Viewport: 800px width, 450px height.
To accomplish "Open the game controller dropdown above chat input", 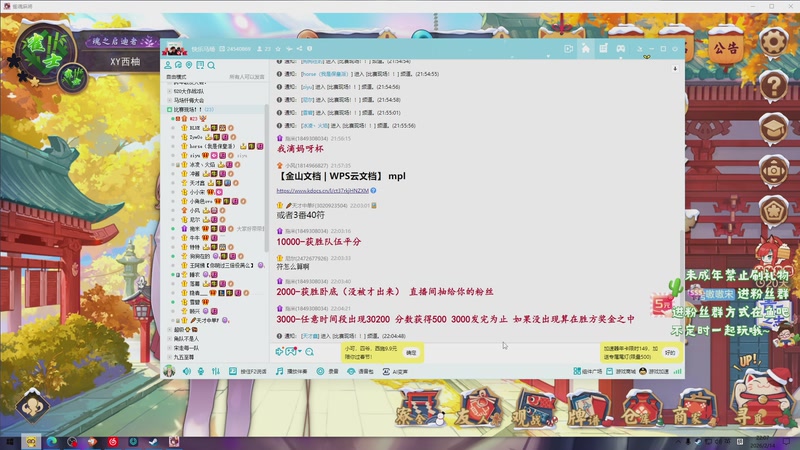I will pyautogui.click(x=293, y=352).
